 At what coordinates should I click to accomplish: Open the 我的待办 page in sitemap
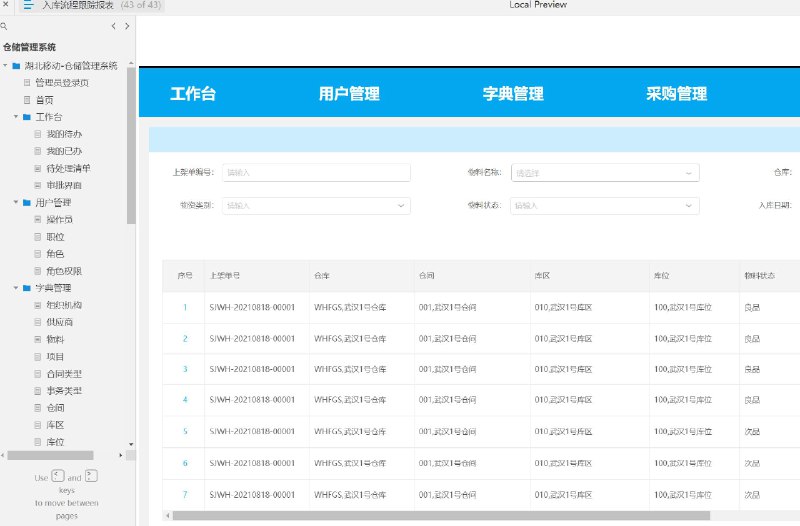tap(64, 134)
